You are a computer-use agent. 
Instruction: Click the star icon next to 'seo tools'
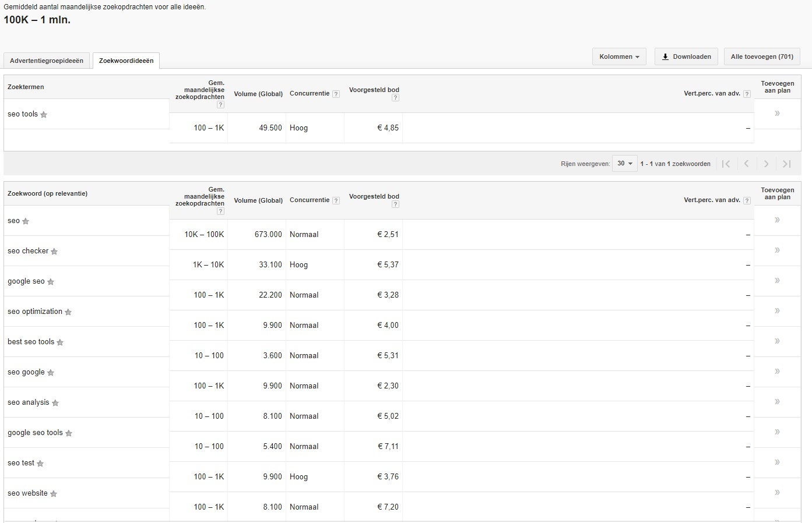[x=44, y=115]
